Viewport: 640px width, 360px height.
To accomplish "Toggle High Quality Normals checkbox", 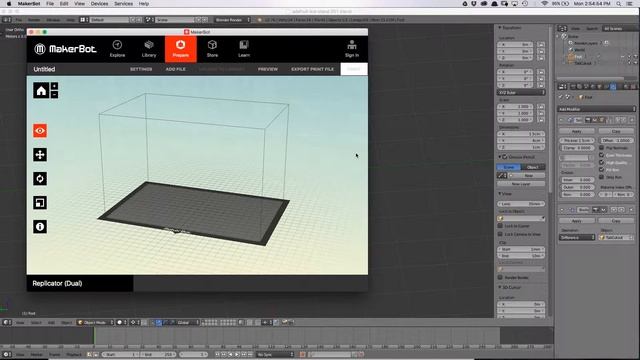I will point(602,162).
